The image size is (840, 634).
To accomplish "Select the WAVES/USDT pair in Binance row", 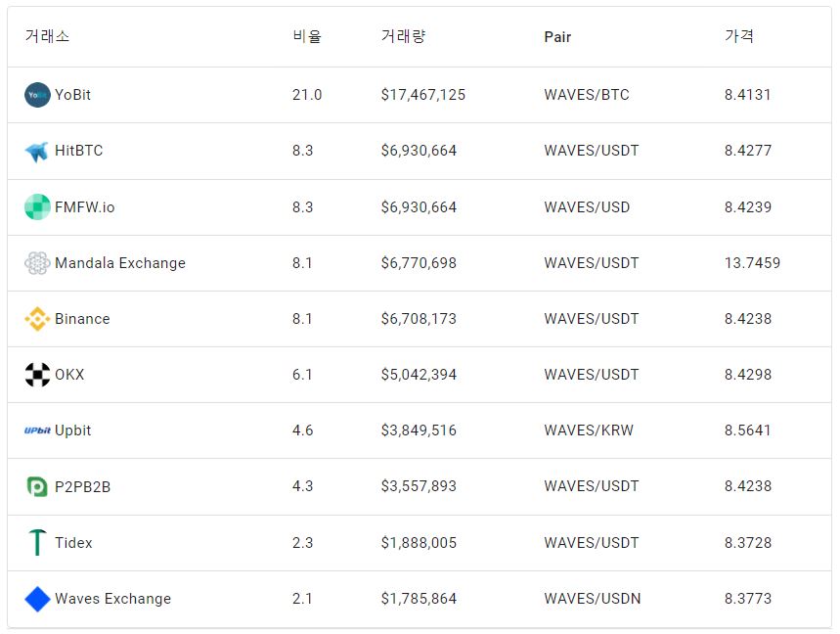I will pos(592,319).
